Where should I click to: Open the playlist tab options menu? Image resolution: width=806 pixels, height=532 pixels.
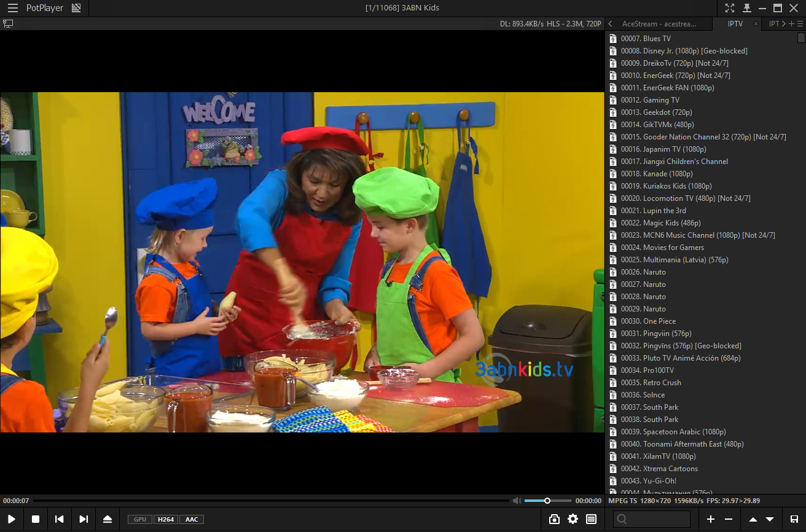[x=800, y=24]
